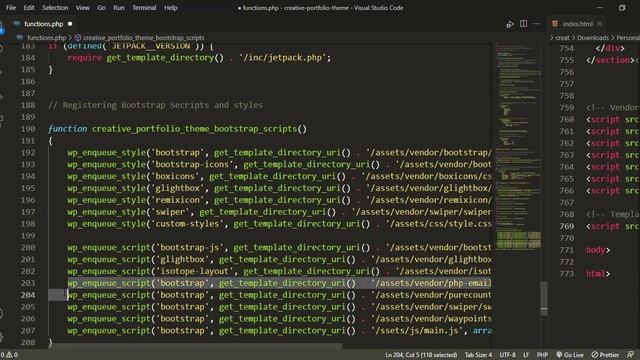This screenshot has height=360, width=640.
Task: Click the Downloads breadcrumb in right editor
Action: pos(593,38)
